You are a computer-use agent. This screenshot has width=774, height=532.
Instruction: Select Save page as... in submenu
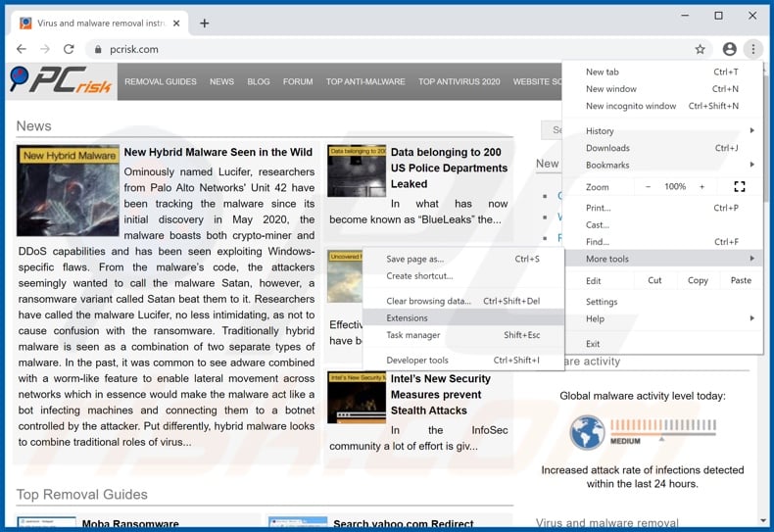tap(463, 259)
